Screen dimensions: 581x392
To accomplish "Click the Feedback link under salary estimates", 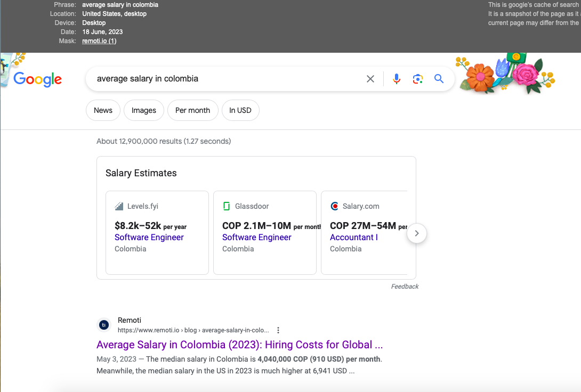I will coord(405,287).
